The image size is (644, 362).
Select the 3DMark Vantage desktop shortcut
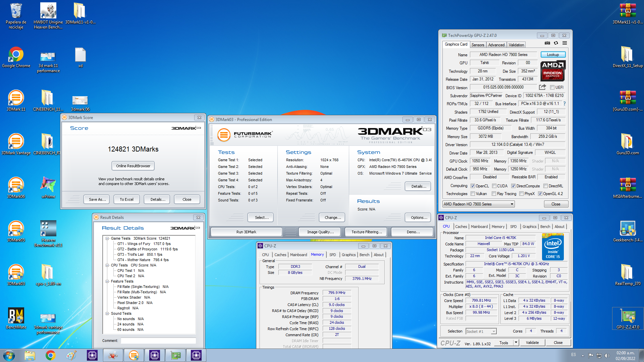tap(16, 144)
